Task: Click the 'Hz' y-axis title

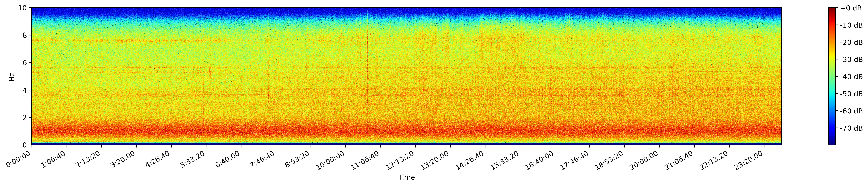Action: click(x=12, y=77)
